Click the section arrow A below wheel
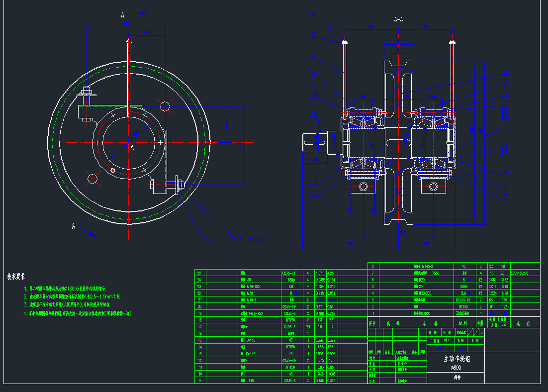 pos(74,226)
